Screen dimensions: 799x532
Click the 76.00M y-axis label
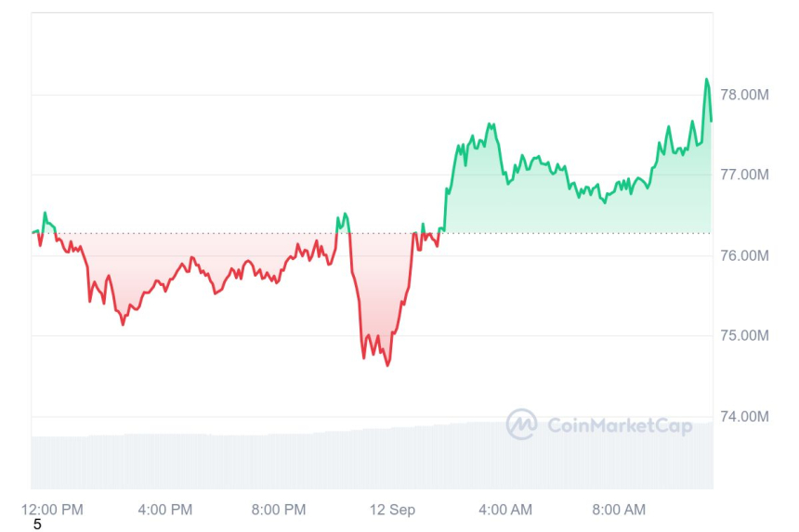[745, 255]
